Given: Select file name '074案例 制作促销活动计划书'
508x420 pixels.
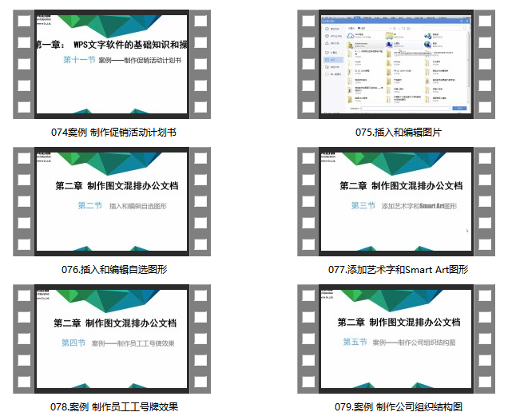Looking at the screenshot, I should point(113,132).
